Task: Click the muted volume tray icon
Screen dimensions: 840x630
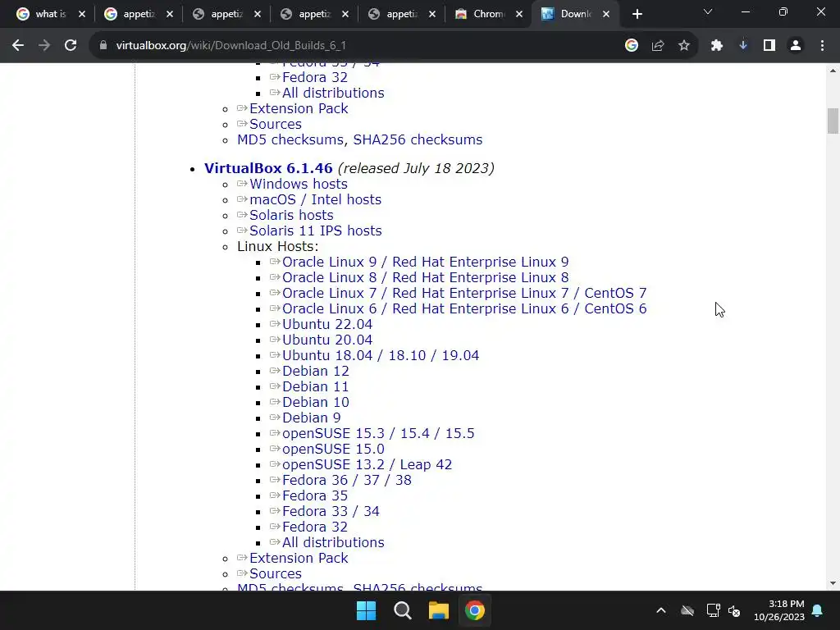Action: pos(734,610)
